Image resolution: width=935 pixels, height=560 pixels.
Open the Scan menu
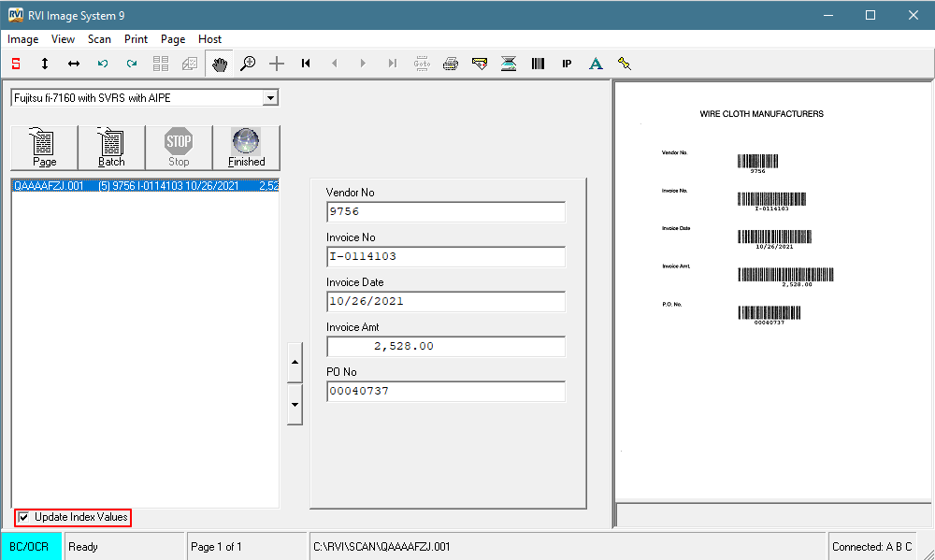(98, 38)
